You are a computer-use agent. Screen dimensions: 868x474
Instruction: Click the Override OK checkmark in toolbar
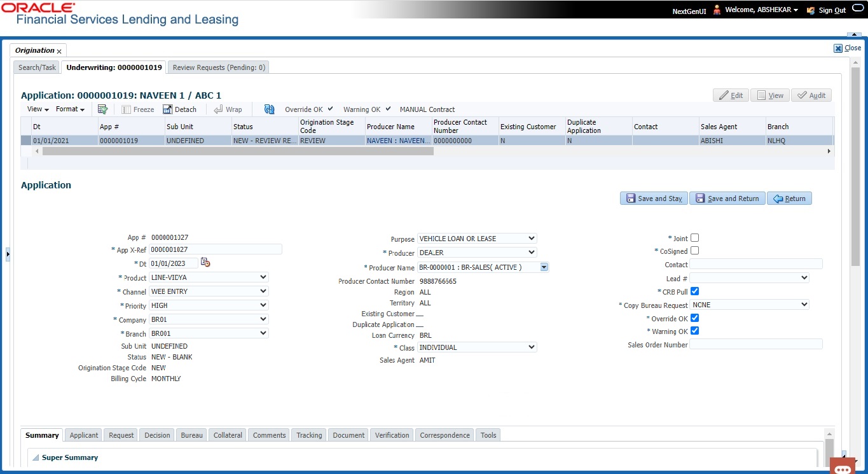(330, 109)
